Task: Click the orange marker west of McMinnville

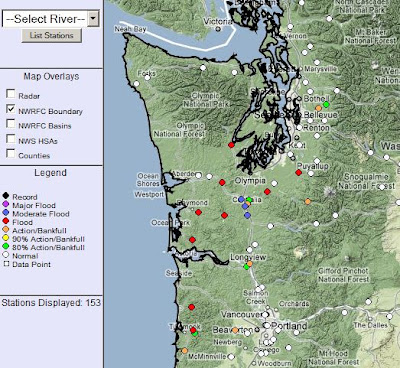Action: [185, 351]
